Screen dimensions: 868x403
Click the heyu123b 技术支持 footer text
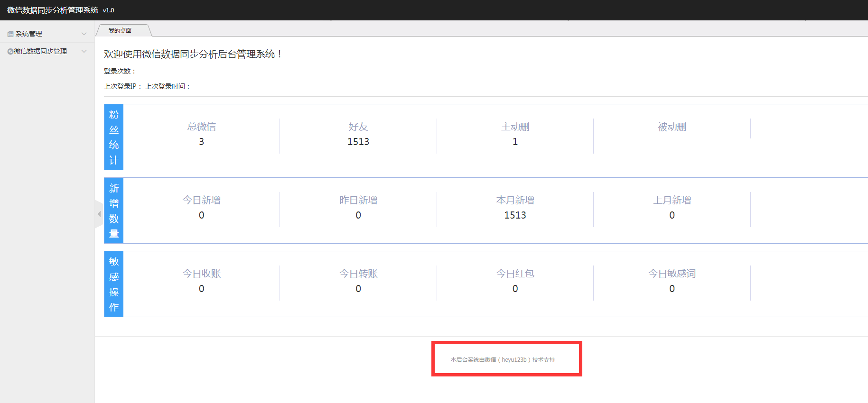(x=503, y=360)
